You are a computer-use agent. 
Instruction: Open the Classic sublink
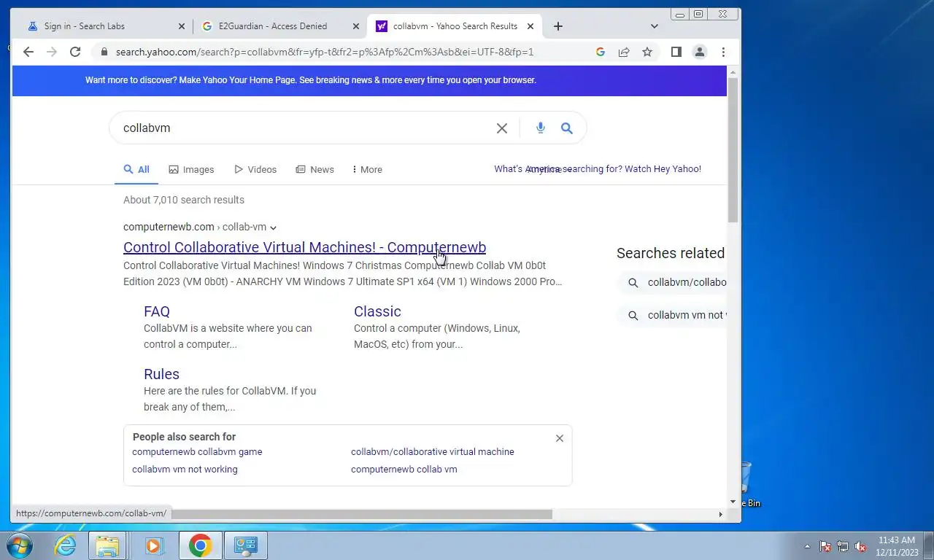(x=377, y=311)
